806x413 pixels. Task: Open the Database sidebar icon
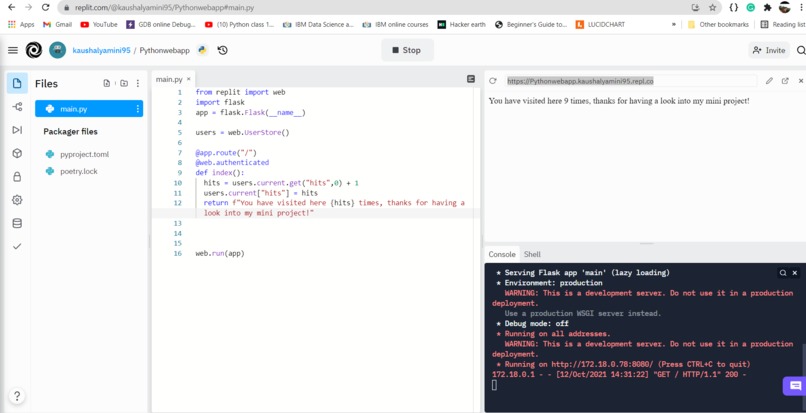click(17, 223)
